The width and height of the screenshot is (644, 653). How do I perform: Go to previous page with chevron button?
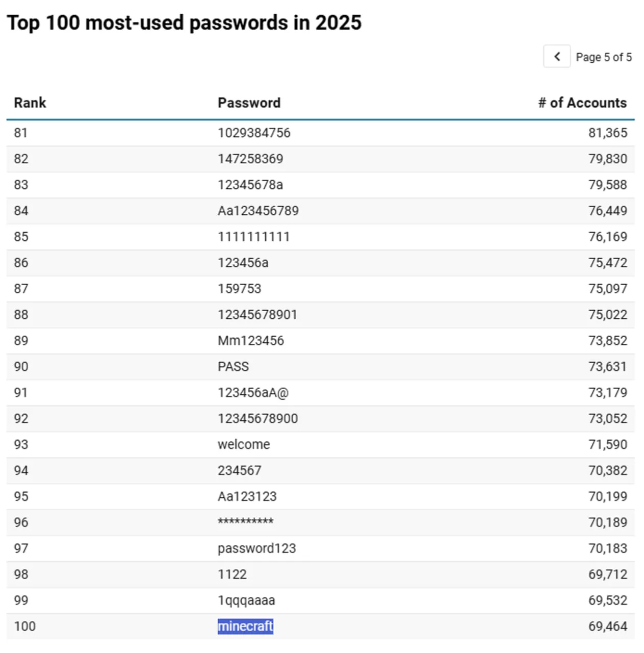[x=557, y=57]
